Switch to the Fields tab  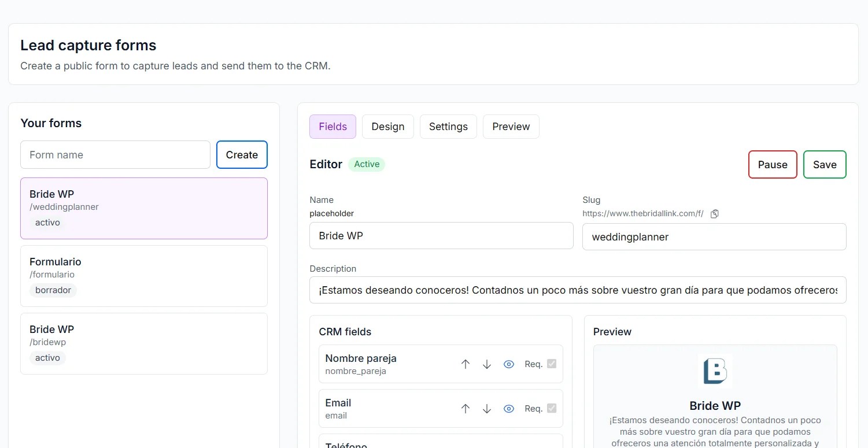333,127
